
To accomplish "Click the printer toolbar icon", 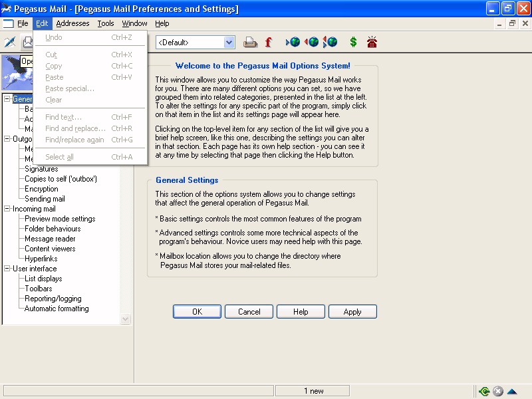I will click(x=251, y=42).
